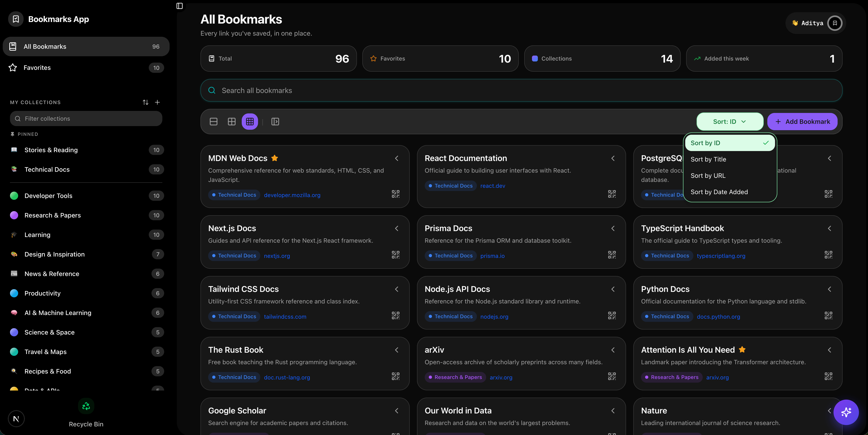868x435 pixels.
Task: Choose Sort by URL option
Action: pyautogui.click(x=730, y=176)
